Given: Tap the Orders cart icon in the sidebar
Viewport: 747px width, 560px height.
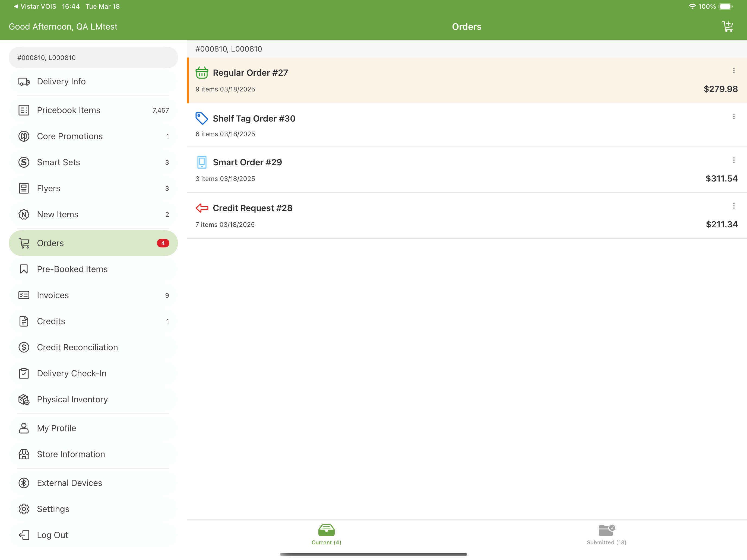Looking at the screenshot, I should pyautogui.click(x=24, y=243).
